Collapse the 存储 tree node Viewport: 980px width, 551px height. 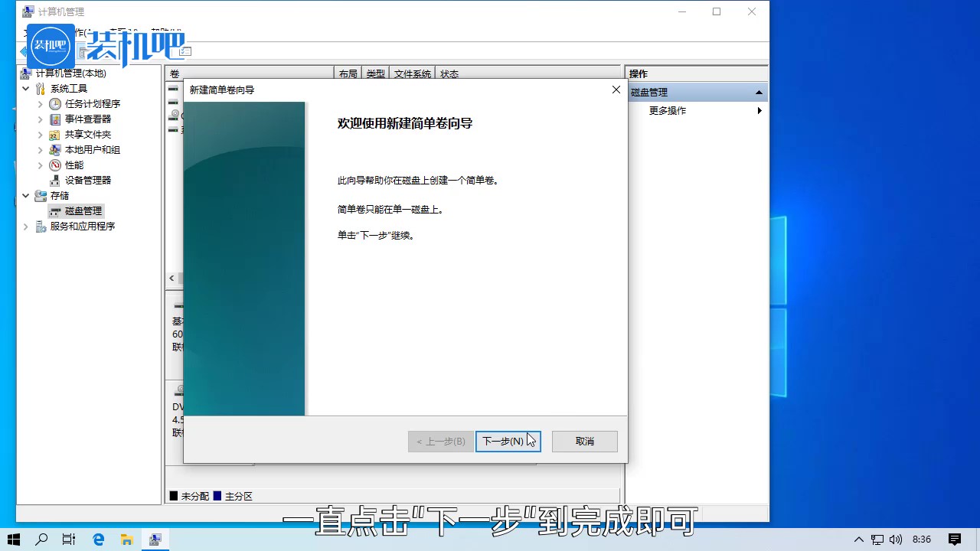coord(25,195)
